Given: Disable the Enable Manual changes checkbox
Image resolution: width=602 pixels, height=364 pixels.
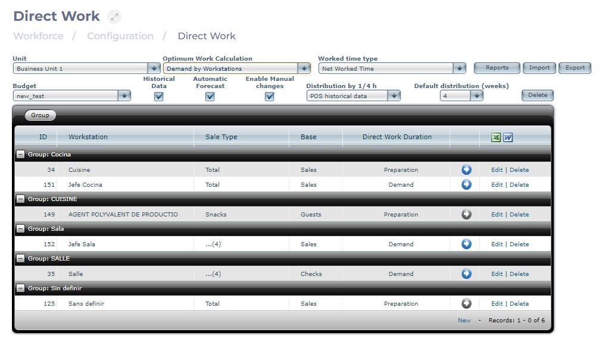Looking at the screenshot, I should click(x=270, y=96).
